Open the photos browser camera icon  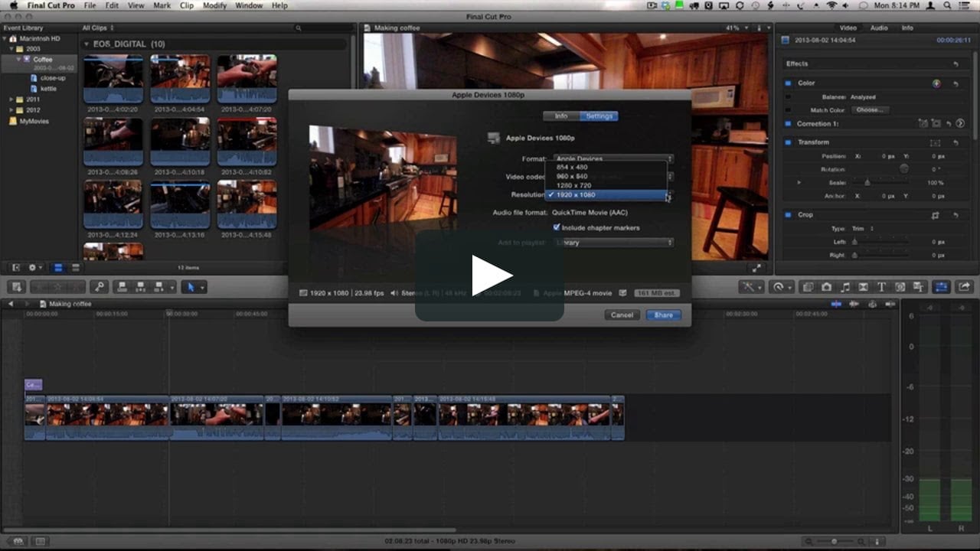(x=827, y=287)
